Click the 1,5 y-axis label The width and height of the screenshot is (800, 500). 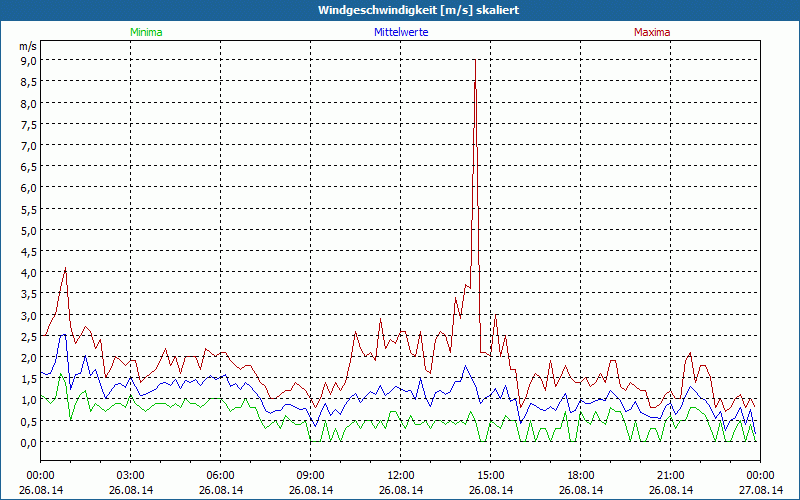click(28, 379)
